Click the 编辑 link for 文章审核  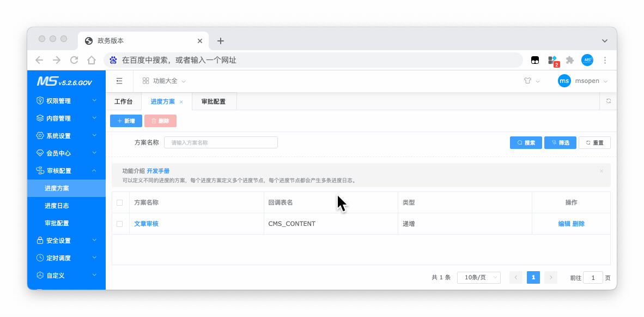coord(564,224)
